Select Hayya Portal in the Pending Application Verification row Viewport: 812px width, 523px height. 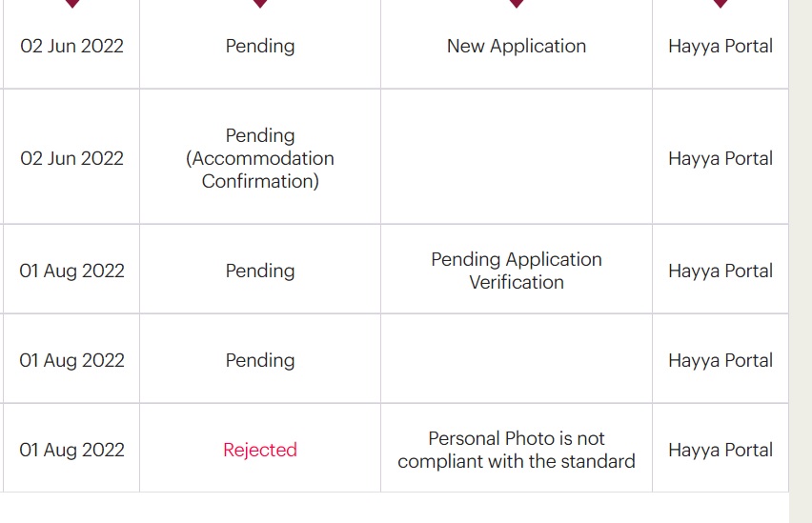[721, 271]
